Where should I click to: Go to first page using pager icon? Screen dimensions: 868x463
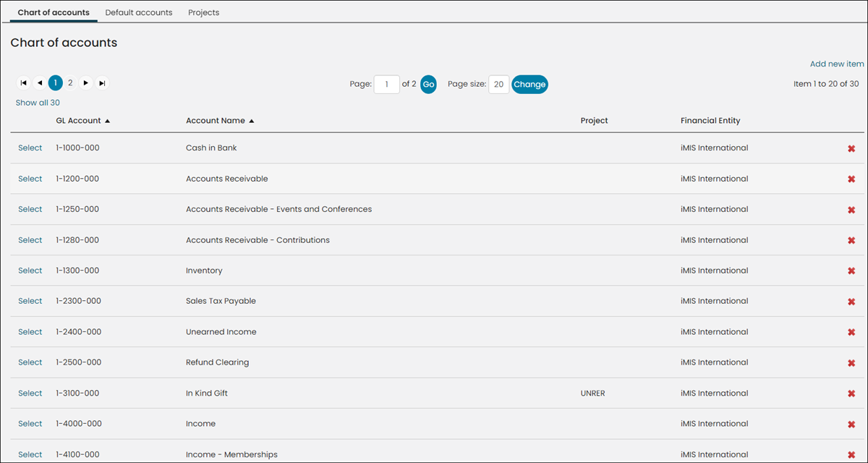point(24,83)
